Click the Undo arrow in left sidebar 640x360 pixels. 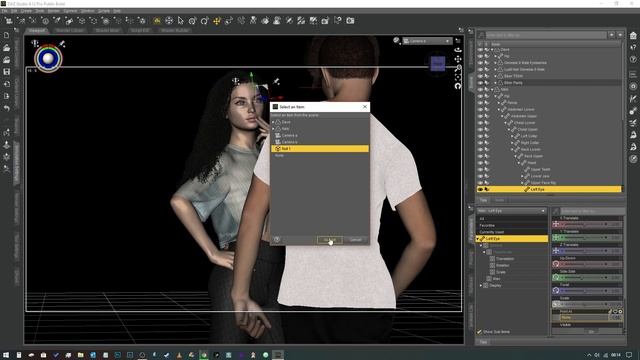(7, 108)
